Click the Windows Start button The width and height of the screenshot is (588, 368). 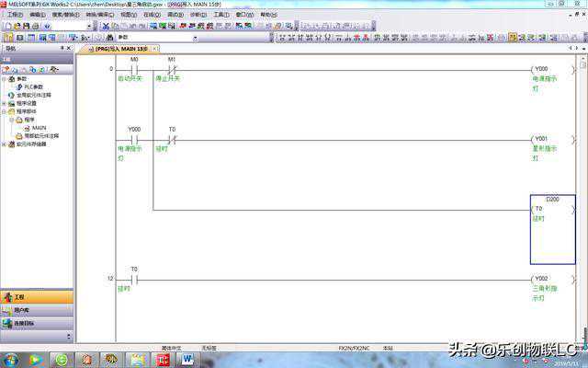click(x=11, y=359)
